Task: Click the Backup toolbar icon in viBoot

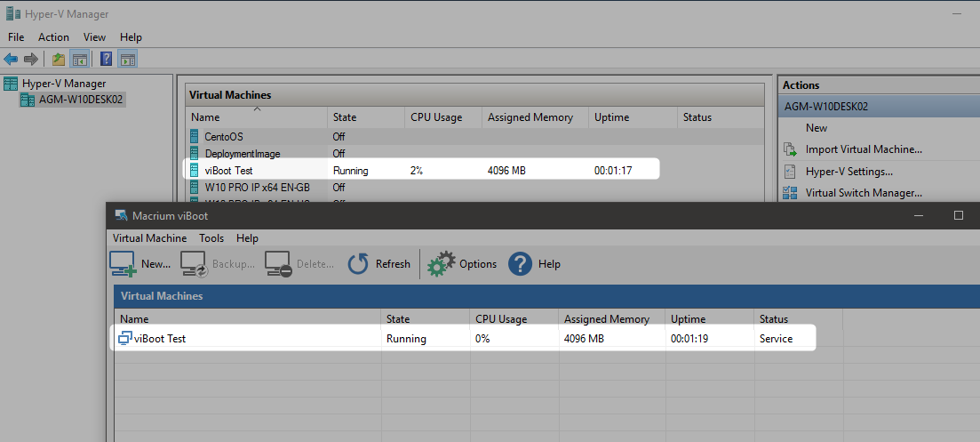Action: coord(195,264)
